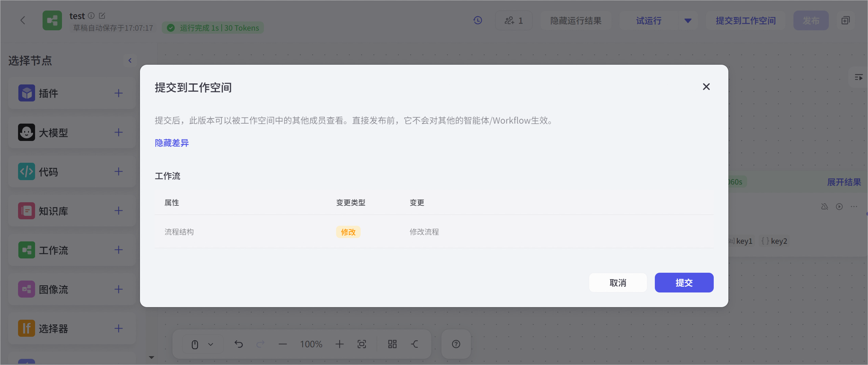Click the 发布 button
868x365 pixels.
coord(811,20)
